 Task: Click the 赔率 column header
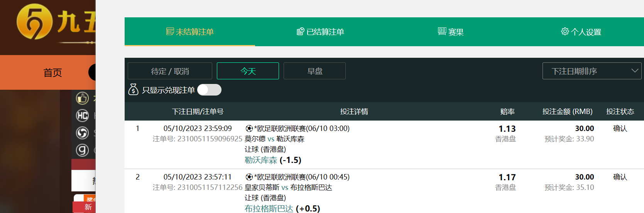[507, 111]
